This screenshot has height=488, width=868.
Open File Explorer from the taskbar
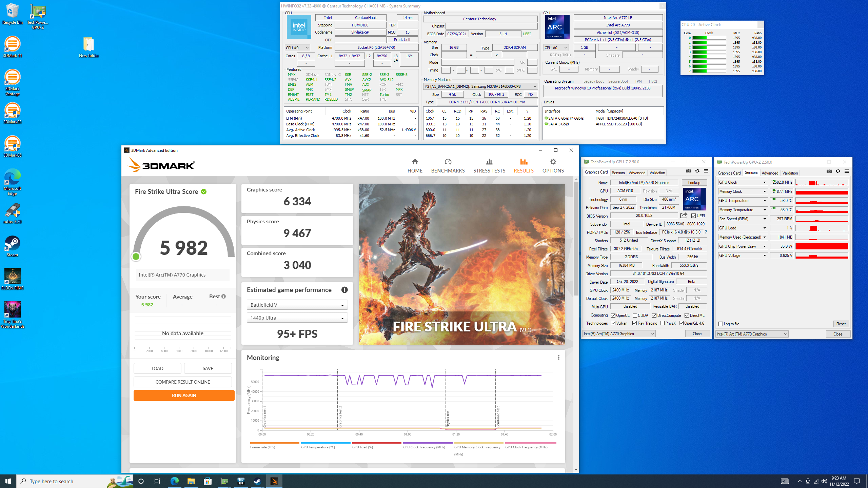coord(191,481)
